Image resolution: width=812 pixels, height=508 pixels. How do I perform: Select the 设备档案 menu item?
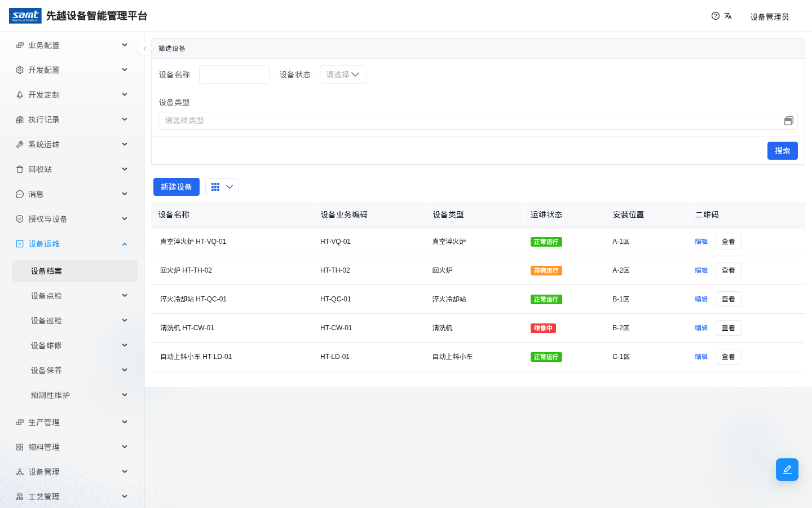tap(75, 271)
